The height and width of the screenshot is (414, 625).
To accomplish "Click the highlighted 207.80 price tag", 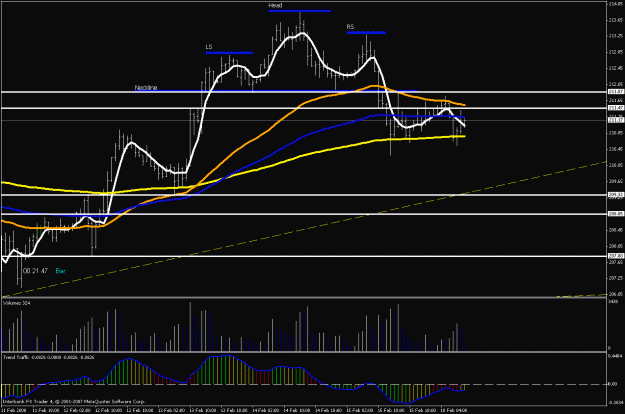I will click(615, 256).
